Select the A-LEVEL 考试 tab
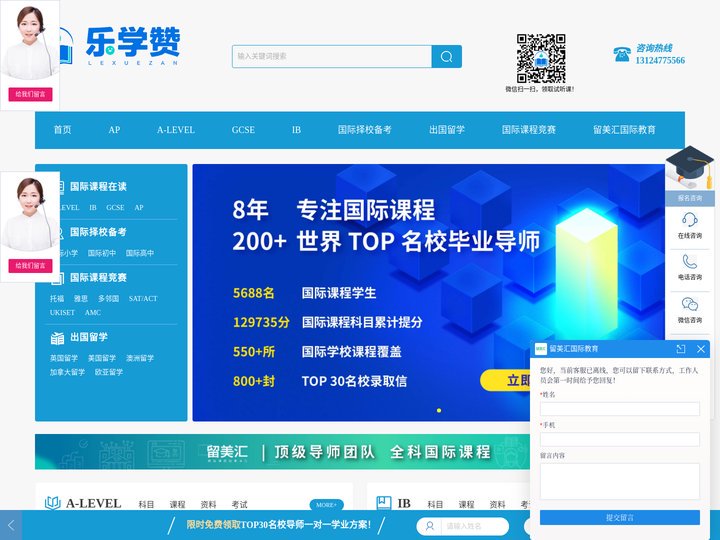 tap(240, 504)
